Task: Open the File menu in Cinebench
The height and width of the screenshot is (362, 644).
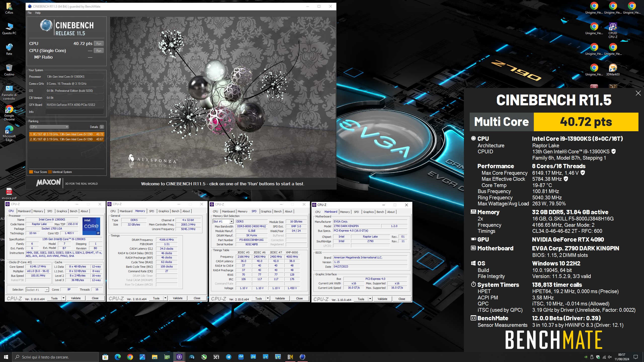Action: 30,13
